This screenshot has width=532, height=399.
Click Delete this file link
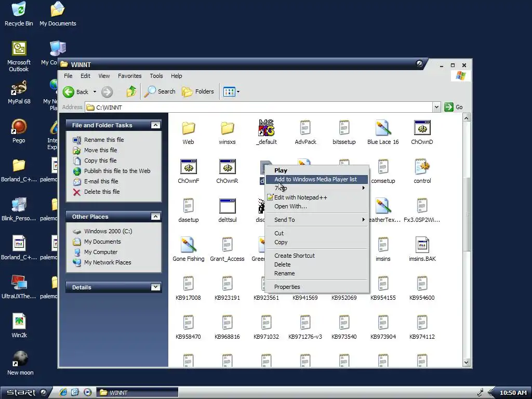pos(102,192)
